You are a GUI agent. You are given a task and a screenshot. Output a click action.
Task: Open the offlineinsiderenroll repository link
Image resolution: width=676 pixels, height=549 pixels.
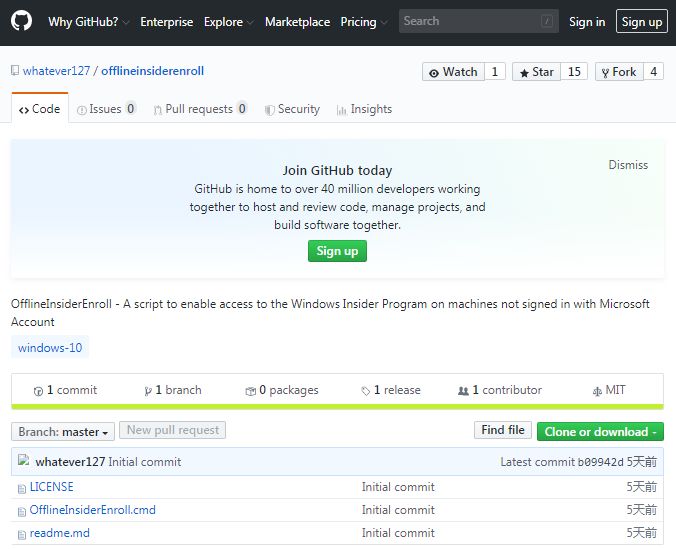[x=153, y=71]
